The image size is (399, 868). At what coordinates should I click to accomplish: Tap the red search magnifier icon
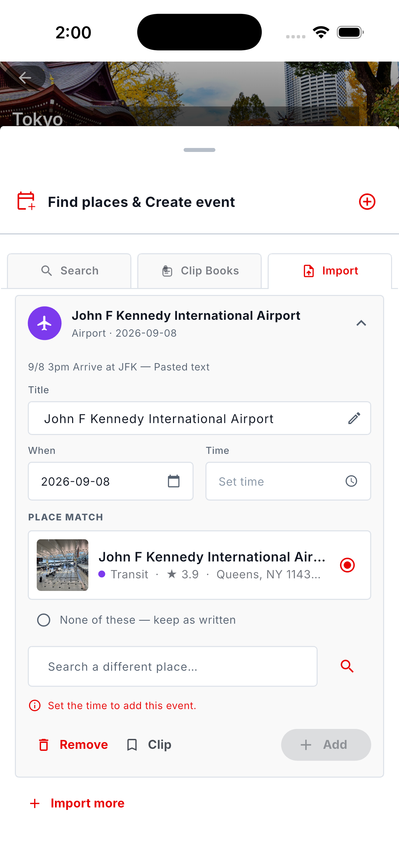(347, 666)
